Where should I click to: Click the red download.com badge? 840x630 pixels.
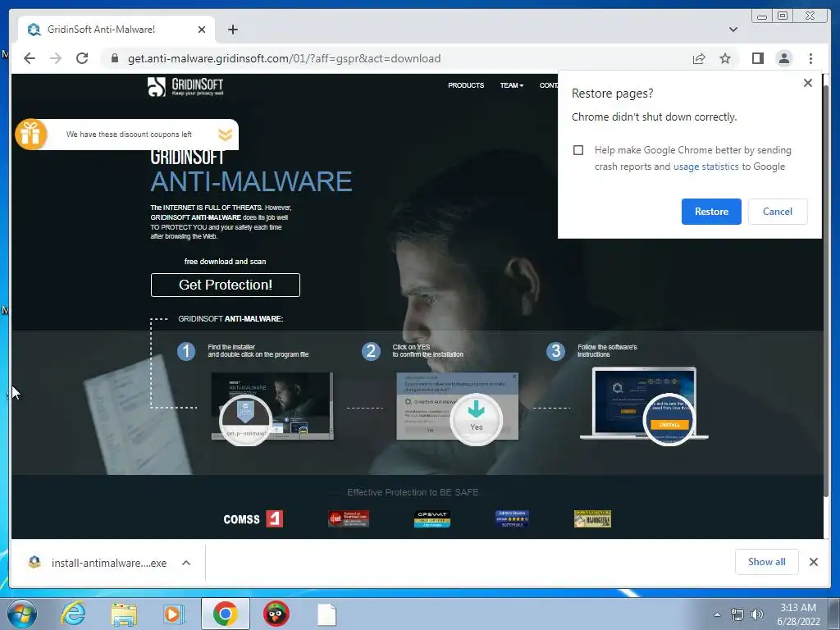pos(348,518)
